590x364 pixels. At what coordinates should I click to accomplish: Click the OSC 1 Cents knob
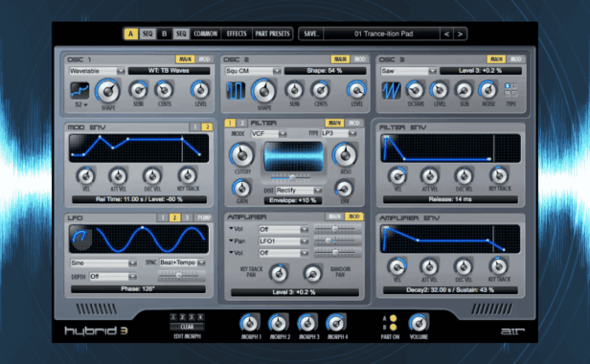[x=164, y=90]
